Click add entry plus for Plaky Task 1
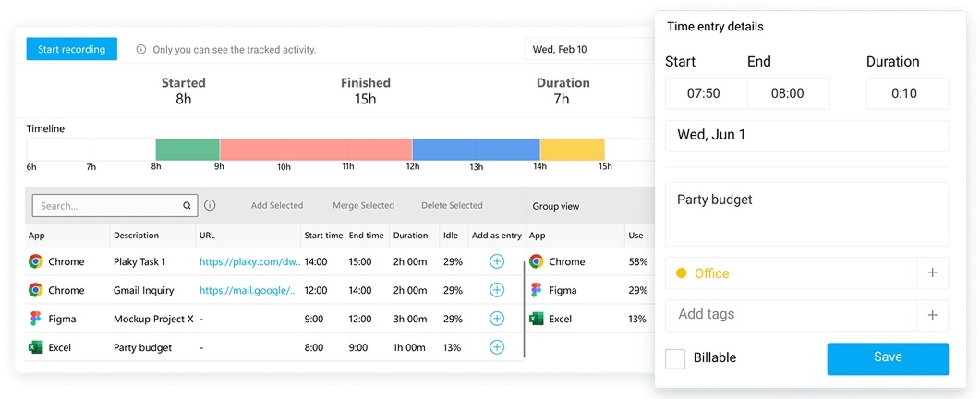The width and height of the screenshot is (980, 399). tap(497, 261)
